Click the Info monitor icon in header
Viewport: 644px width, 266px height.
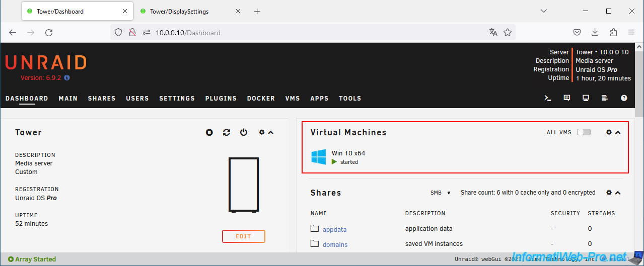586,98
